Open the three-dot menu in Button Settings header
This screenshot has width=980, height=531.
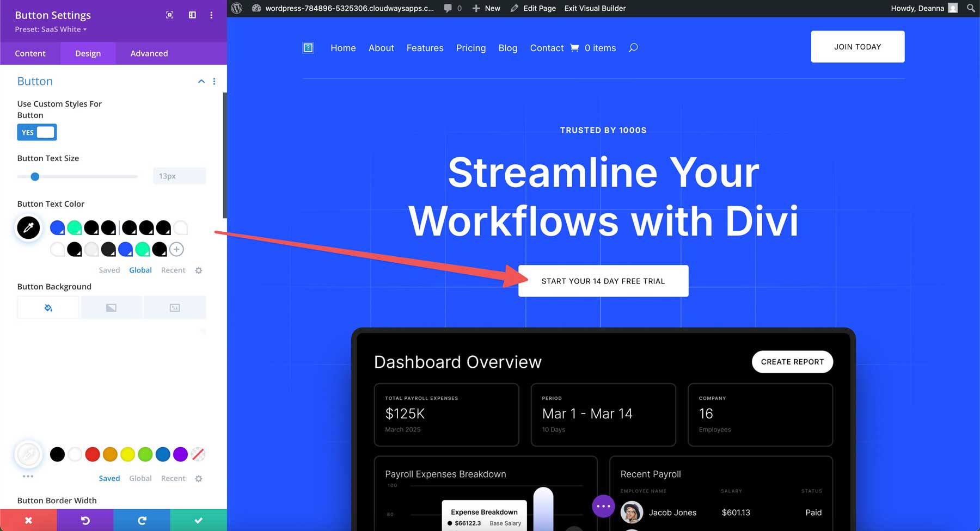[211, 15]
